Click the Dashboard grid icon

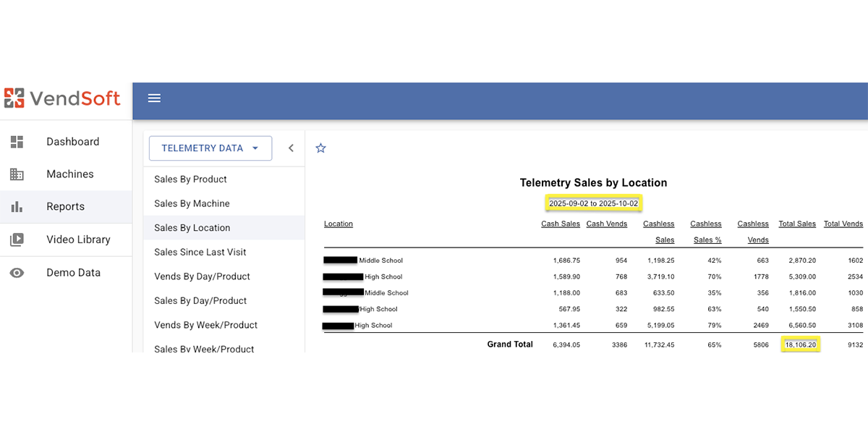pyautogui.click(x=17, y=142)
